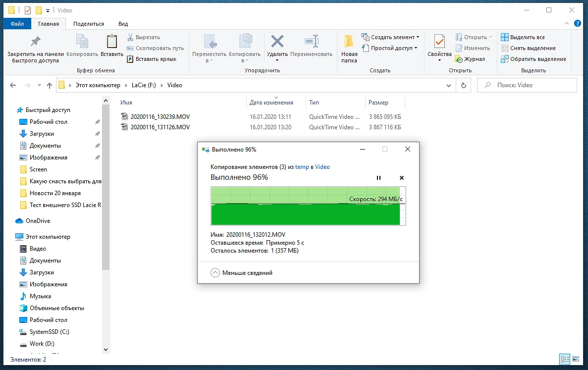Pause the file copy operation

[379, 178]
